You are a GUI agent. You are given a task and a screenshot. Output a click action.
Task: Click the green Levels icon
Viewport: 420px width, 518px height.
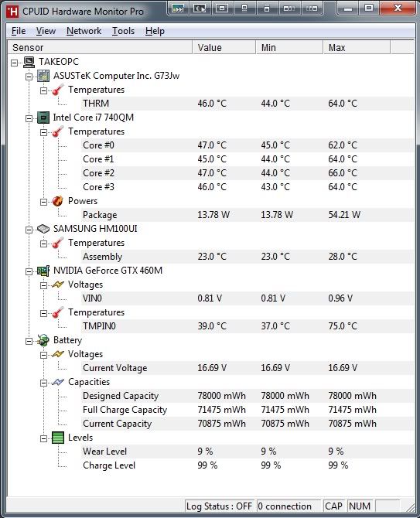tap(58, 438)
